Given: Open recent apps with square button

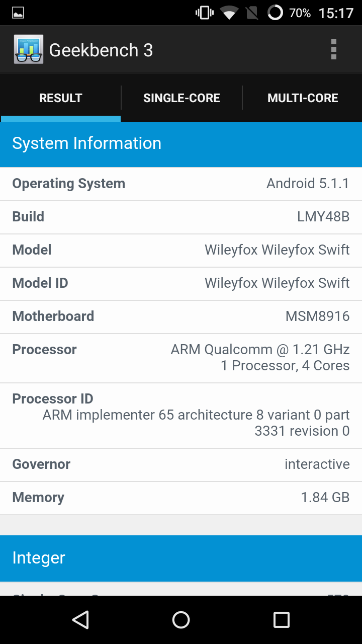Looking at the screenshot, I should [282, 620].
